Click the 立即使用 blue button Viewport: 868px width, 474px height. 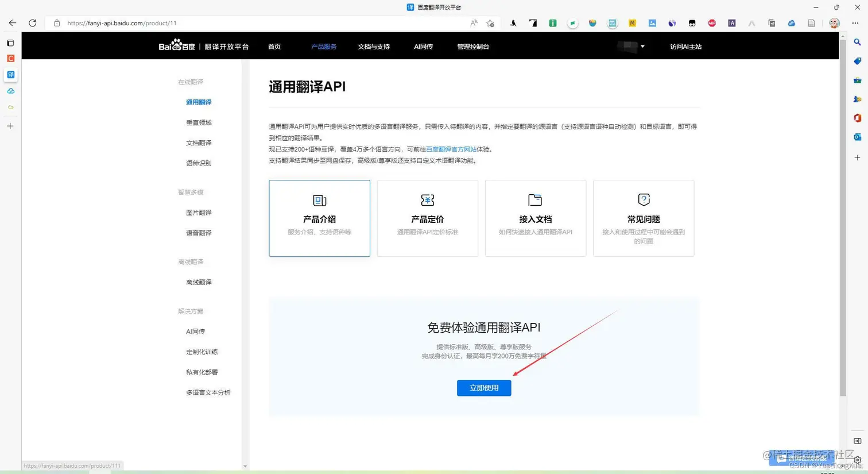(x=484, y=388)
